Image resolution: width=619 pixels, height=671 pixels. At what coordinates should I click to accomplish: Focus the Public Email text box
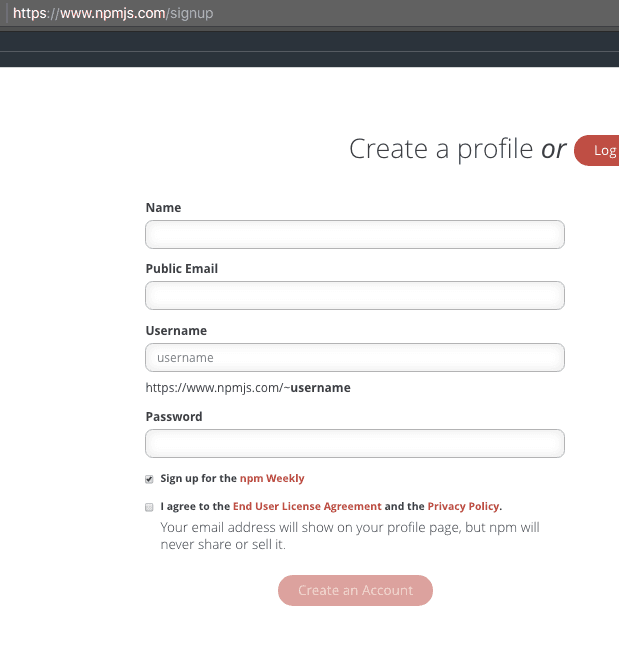tap(355, 296)
